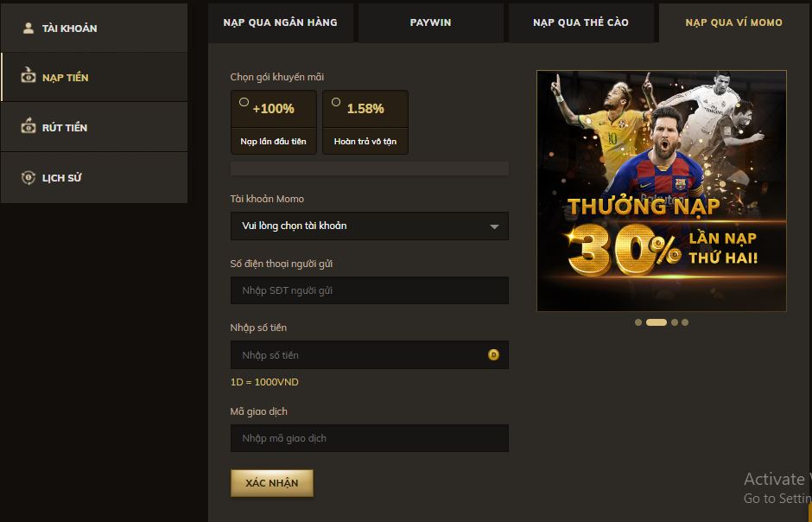Expand the Vui lòng chọn tài khoản selector
Screen dimensions: 812x522
pyautogui.click(x=369, y=226)
